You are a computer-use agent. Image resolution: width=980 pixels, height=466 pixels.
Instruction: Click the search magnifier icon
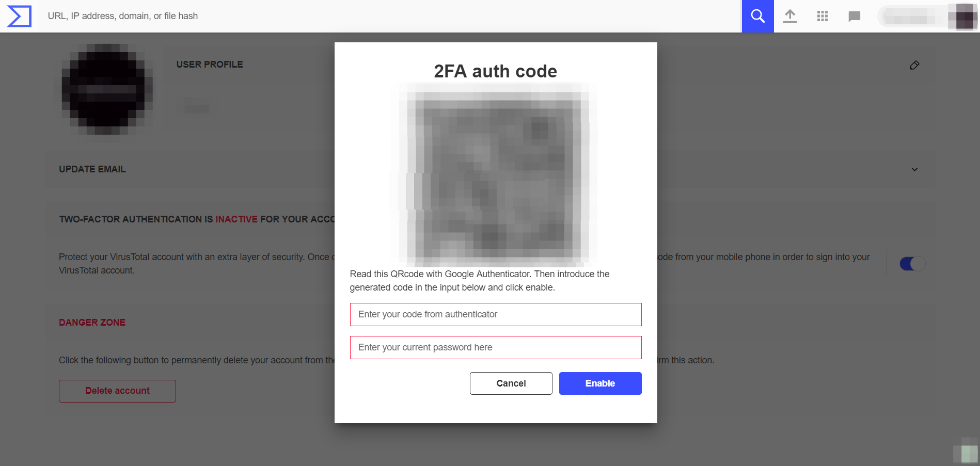(x=757, y=16)
